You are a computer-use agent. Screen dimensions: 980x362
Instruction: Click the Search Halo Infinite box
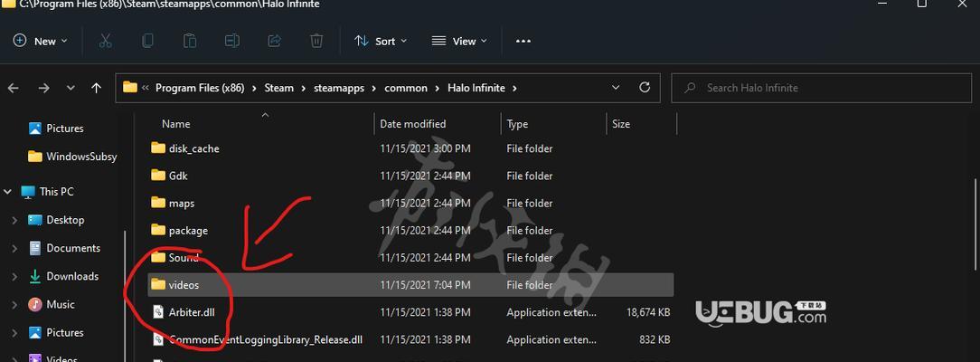[821, 88]
